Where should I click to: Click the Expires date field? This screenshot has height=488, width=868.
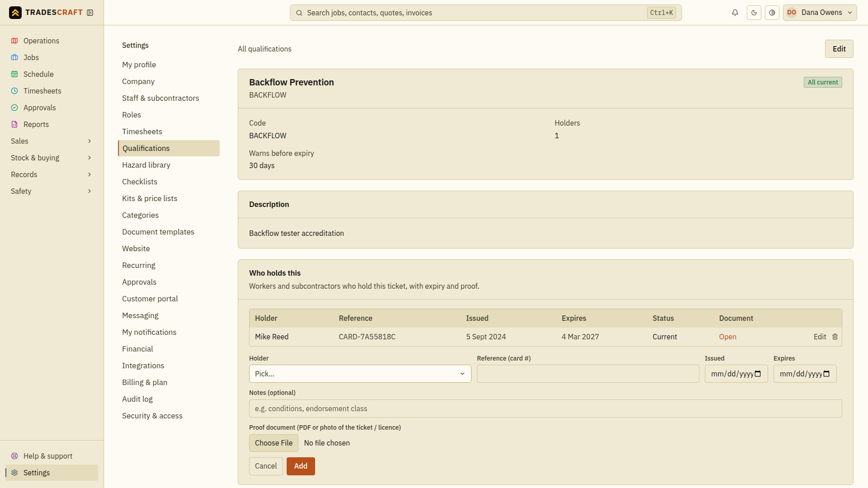(805, 374)
